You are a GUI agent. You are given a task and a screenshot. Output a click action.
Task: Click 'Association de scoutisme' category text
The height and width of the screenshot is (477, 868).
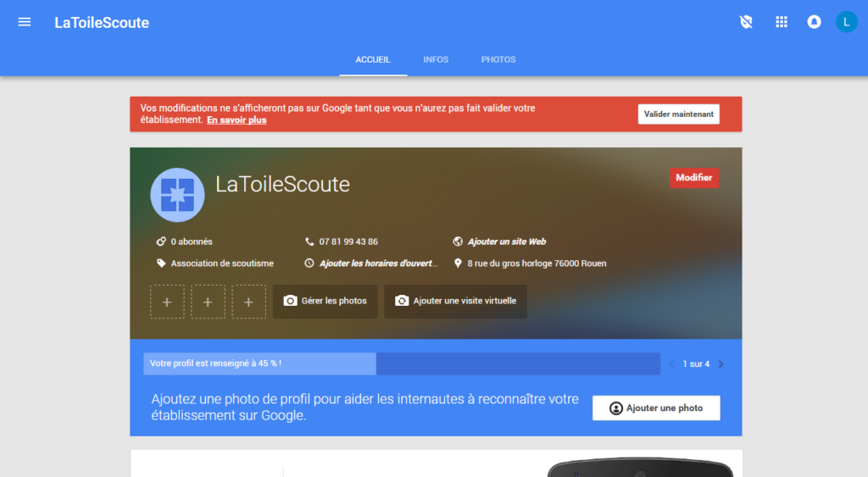(222, 263)
